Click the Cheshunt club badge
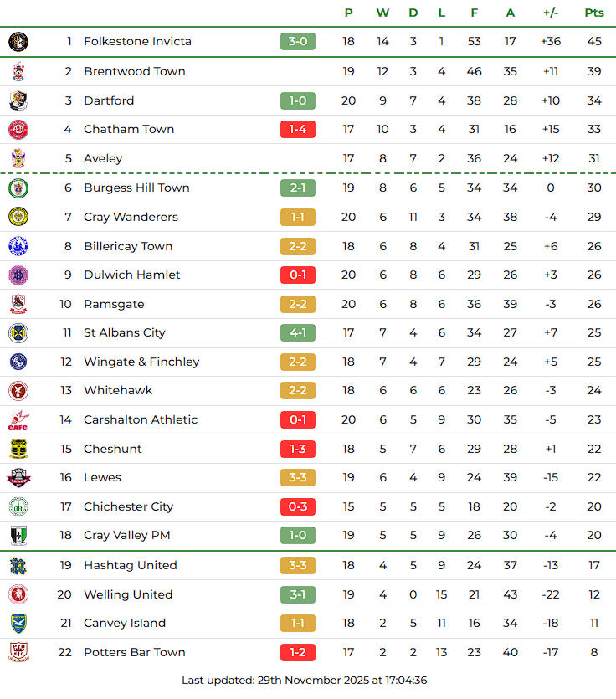616x699 pixels. point(18,449)
